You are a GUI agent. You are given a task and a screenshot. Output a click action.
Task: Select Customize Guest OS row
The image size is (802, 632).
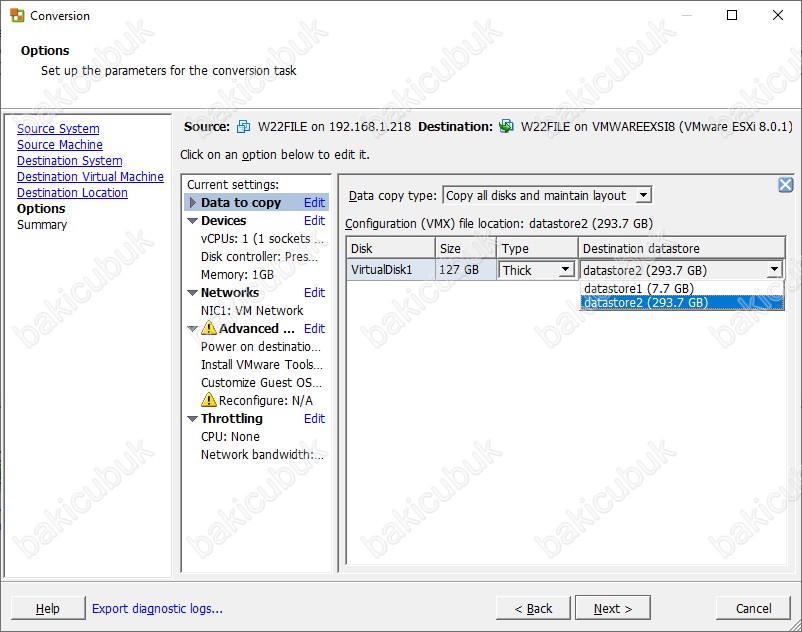[x=261, y=382]
